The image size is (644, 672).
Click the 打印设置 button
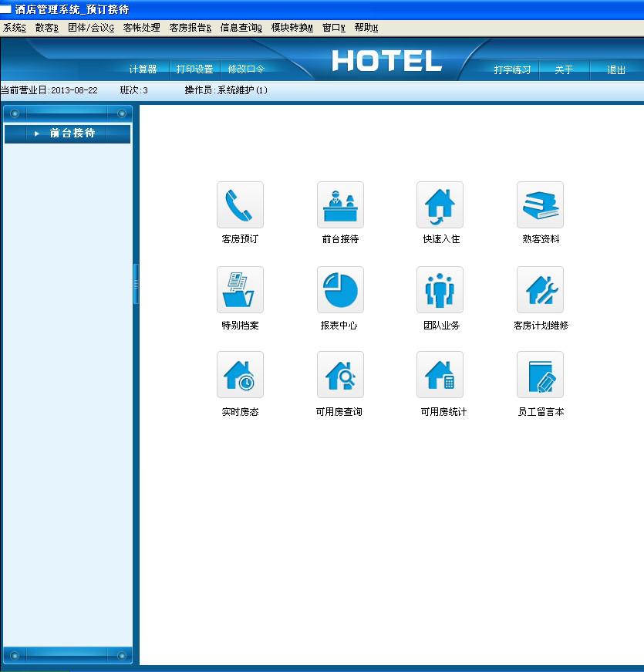[x=194, y=69]
